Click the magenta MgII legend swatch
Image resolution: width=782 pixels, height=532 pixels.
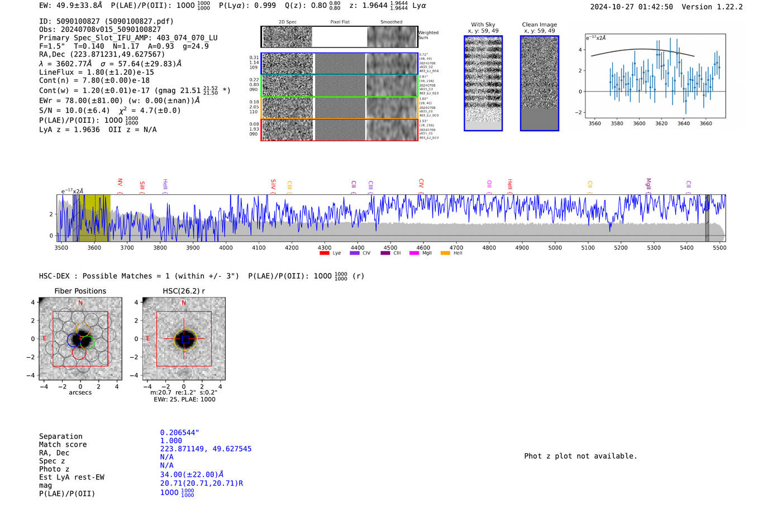[414, 253]
